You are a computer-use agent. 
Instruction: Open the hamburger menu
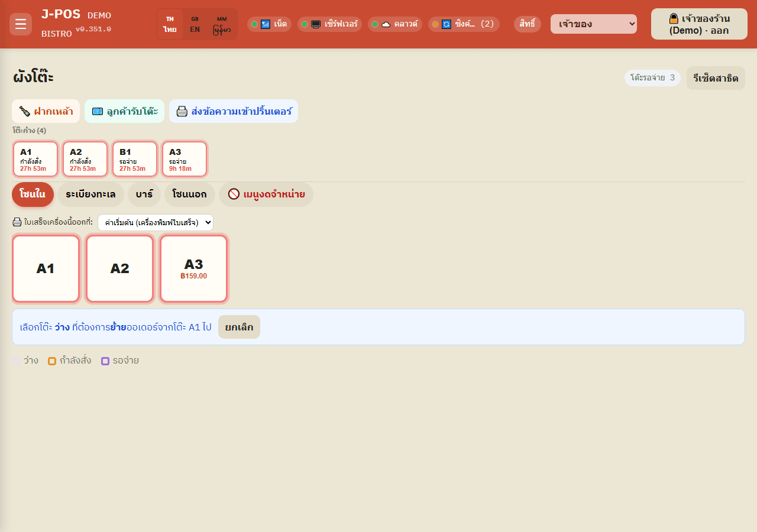21,24
